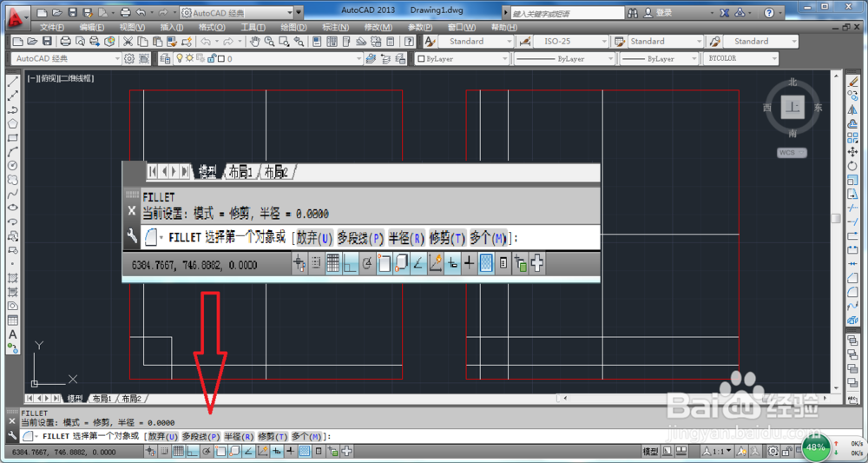Toggle Dynamic Input in status bar
The width and height of the screenshot is (868, 463).
tap(276, 452)
